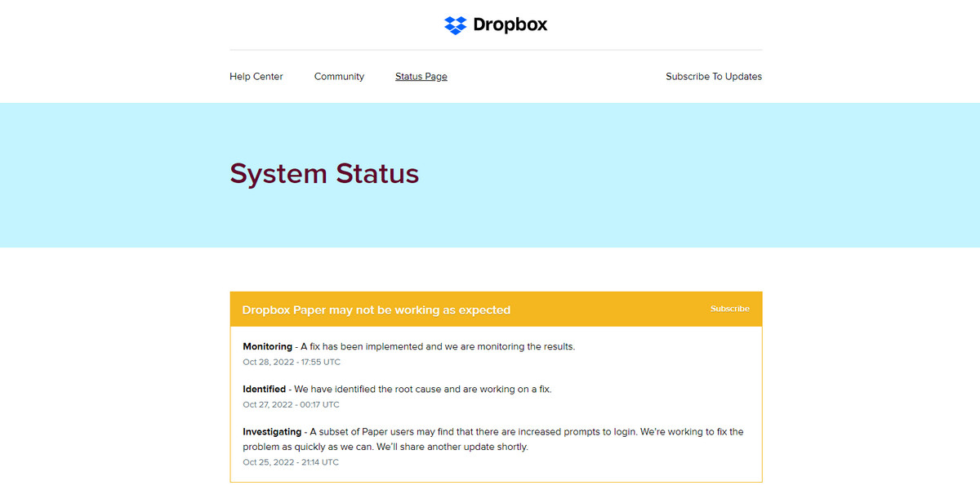Click the yellow incident banner headline
Image resolution: width=980 pixels, height=499 pixels.
pyautogui.click(x=376, y=310)
